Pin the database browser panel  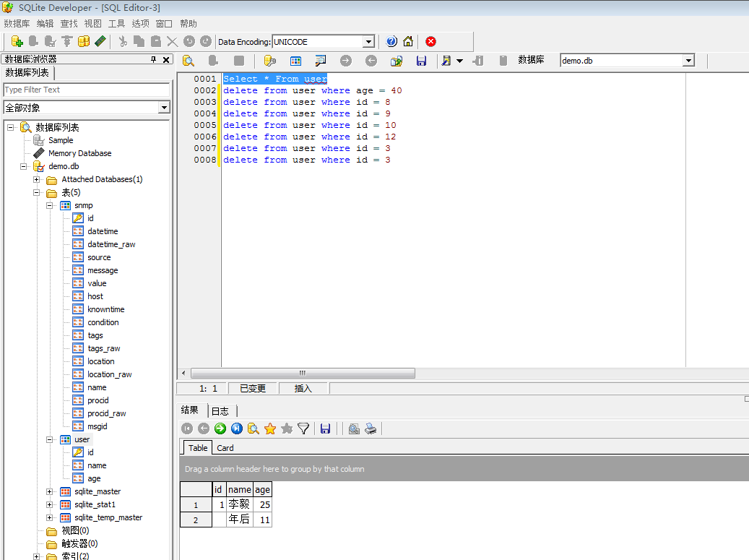click(154, 59)
